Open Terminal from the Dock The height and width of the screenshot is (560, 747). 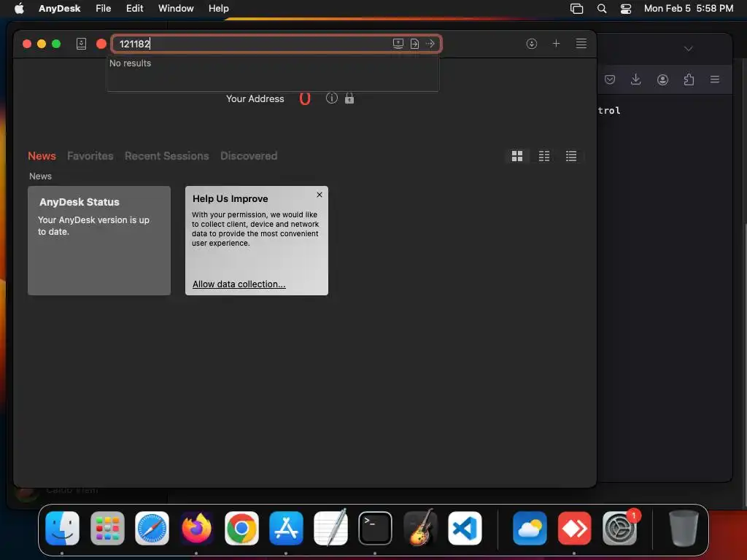click(x=376, y=528)
